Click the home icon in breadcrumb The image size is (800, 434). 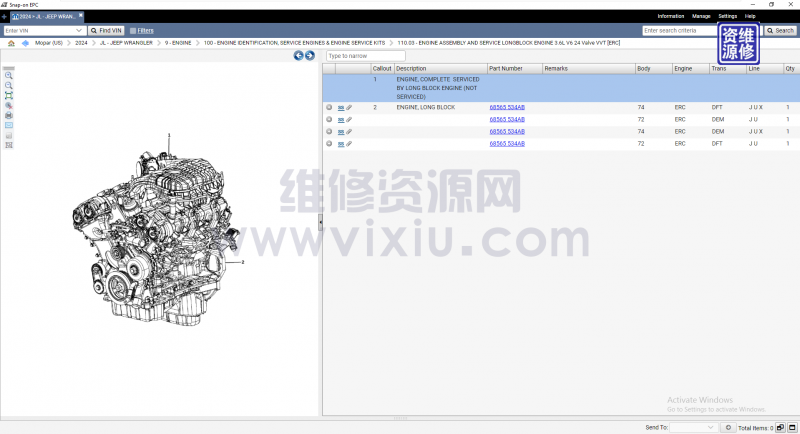point(11,43)
